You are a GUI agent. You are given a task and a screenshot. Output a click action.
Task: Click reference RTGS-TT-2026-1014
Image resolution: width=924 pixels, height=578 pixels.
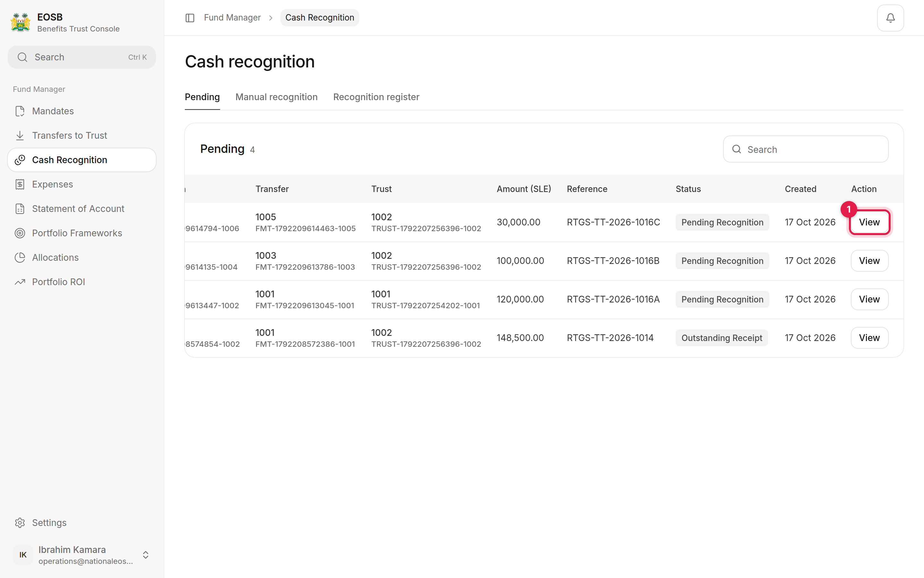click(610, 338)
